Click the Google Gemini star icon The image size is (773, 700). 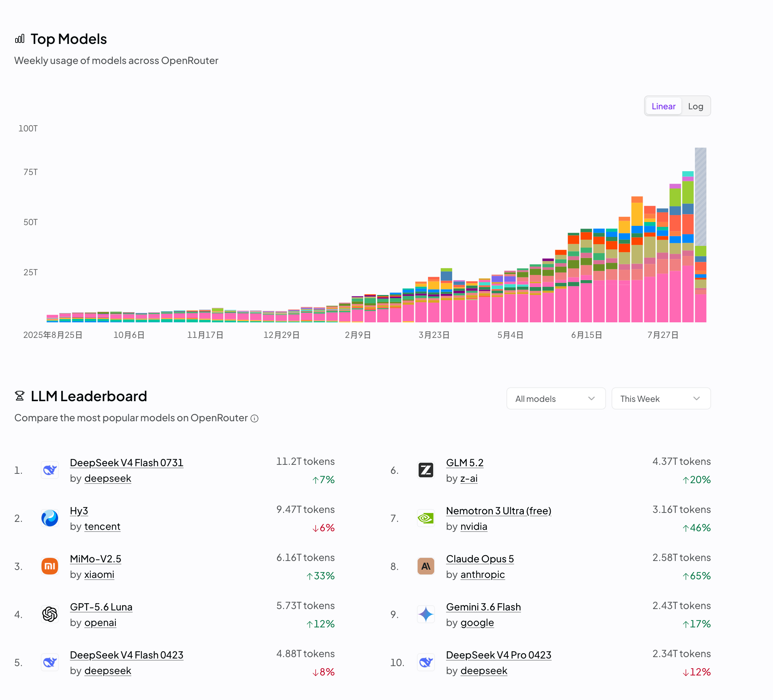click(426, 615)
